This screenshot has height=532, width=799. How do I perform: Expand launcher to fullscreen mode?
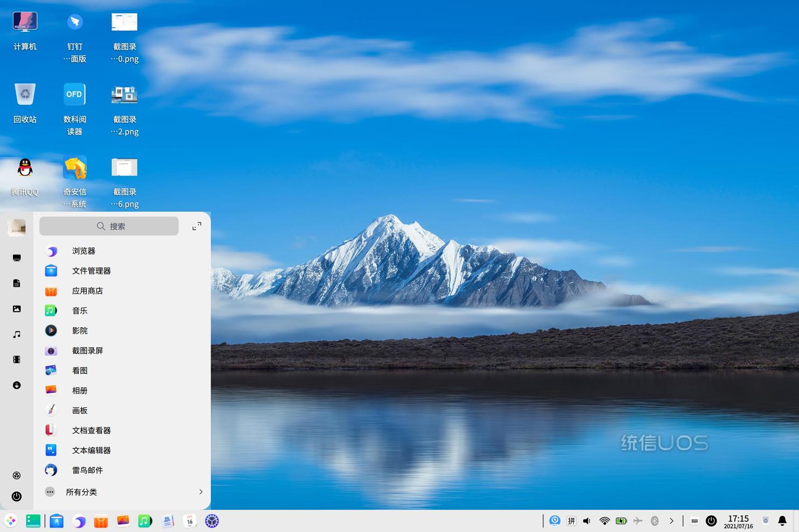coord(197,226)
